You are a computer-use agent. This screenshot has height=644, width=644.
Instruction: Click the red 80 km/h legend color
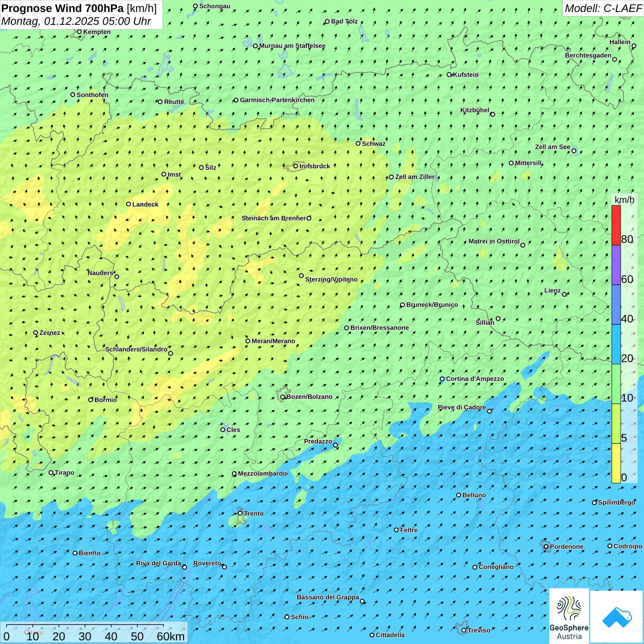tap(616, 225)
